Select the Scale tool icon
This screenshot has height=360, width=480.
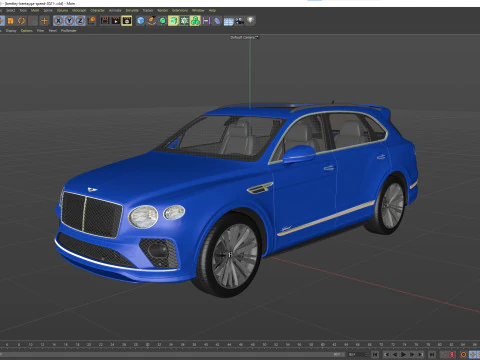tap(10, 21)
